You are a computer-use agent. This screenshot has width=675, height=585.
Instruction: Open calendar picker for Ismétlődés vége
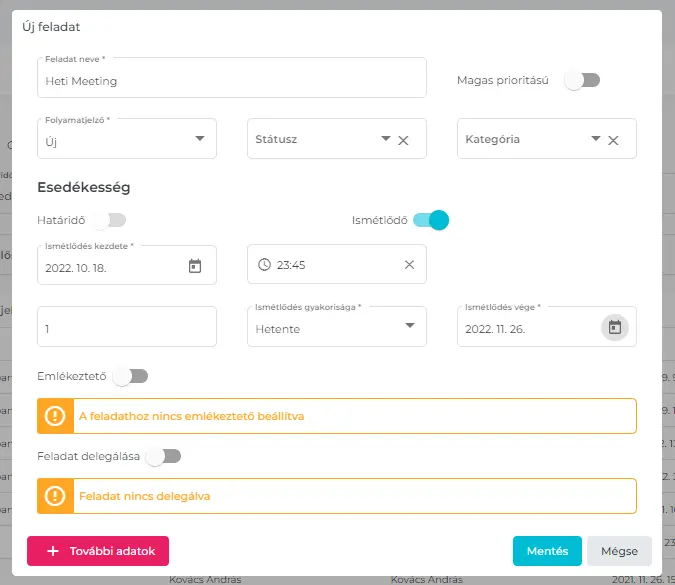click(615, 327)
